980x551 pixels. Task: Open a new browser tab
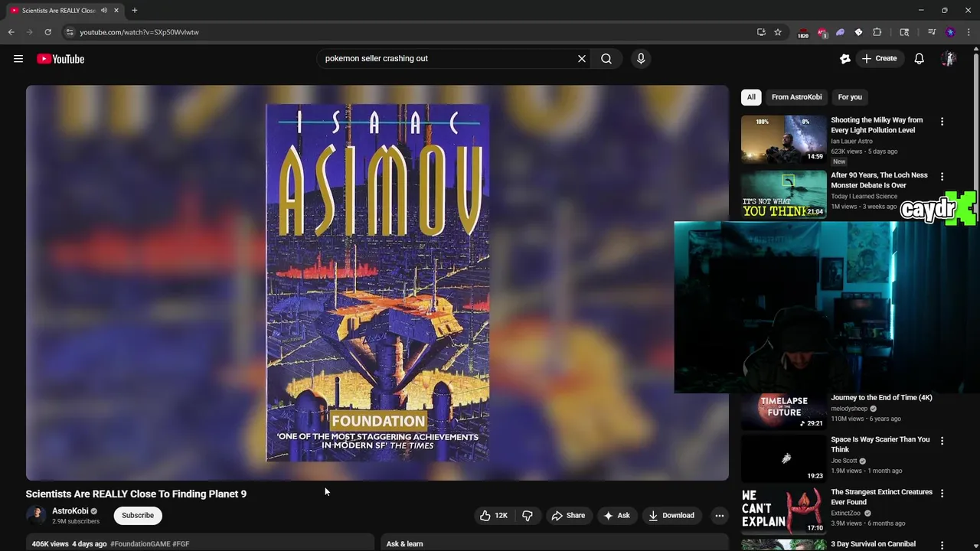click(x=135, y=10)
